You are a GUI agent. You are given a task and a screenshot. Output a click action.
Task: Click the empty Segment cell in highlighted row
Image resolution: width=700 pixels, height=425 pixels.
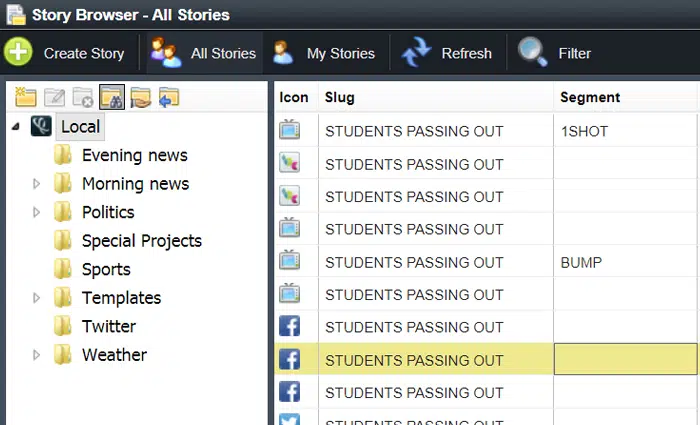[x=625, y=359]
